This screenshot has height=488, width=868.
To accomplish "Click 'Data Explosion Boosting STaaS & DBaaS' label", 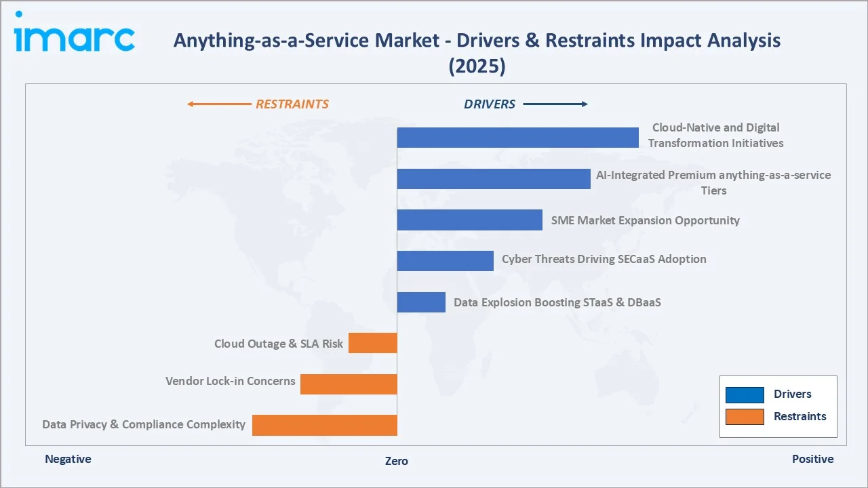I will pos(557,302).
